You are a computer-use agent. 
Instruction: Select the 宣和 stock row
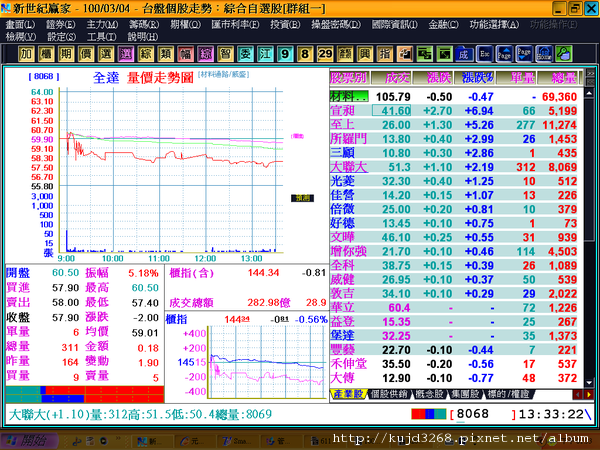[x=454, y=111]
